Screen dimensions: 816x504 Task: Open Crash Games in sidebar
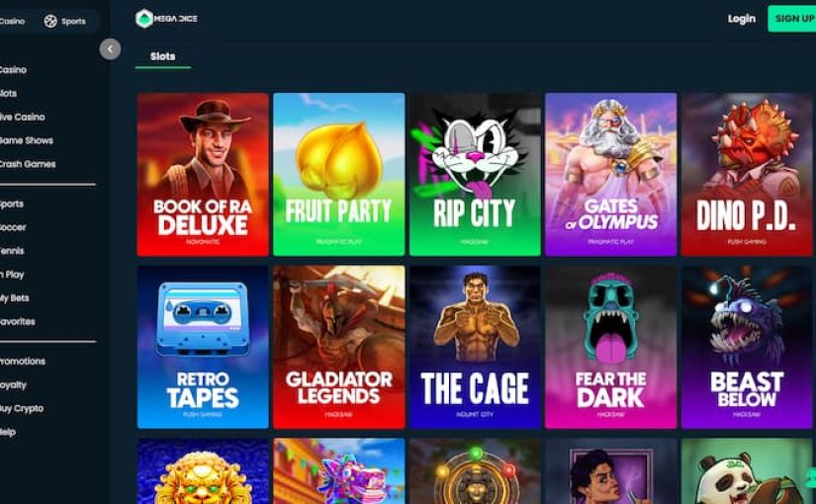tap(27, 164)
